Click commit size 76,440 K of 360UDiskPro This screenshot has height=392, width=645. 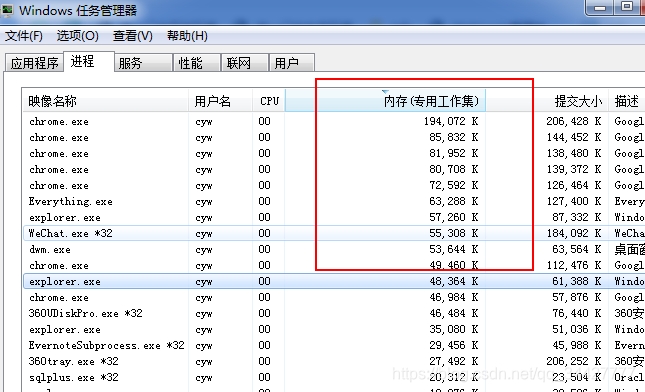(x=577, y=313)
